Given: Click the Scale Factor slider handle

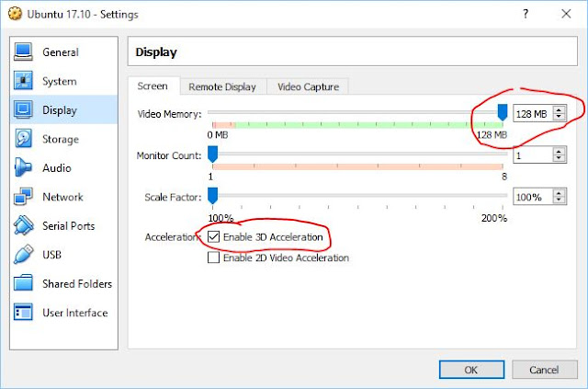Looking at the screenshot, I should (212, 196).
